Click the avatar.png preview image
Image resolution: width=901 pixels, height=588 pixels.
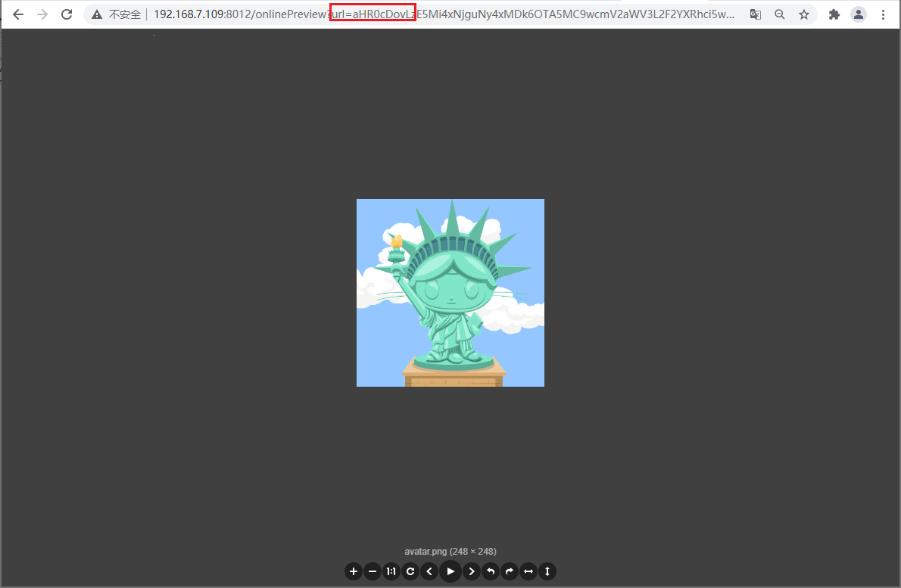point(450,293)
